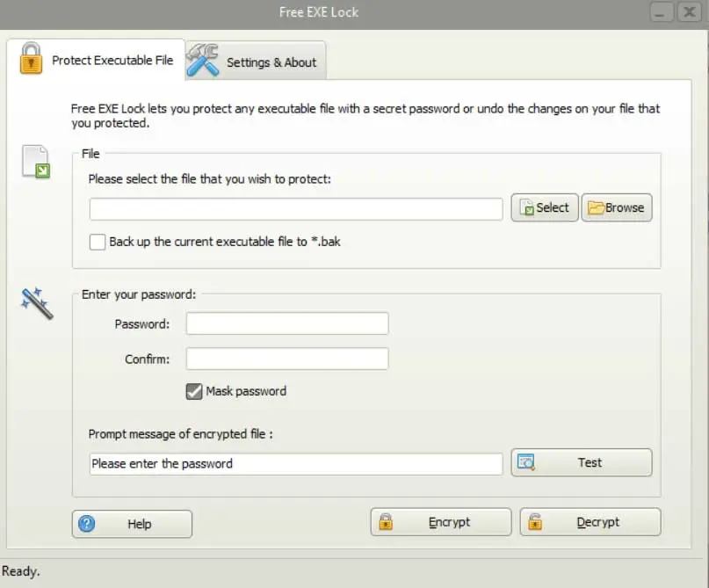The image size is (709, 588).
Task: Close the Free EXE Lock window
Action: [688, 12]
